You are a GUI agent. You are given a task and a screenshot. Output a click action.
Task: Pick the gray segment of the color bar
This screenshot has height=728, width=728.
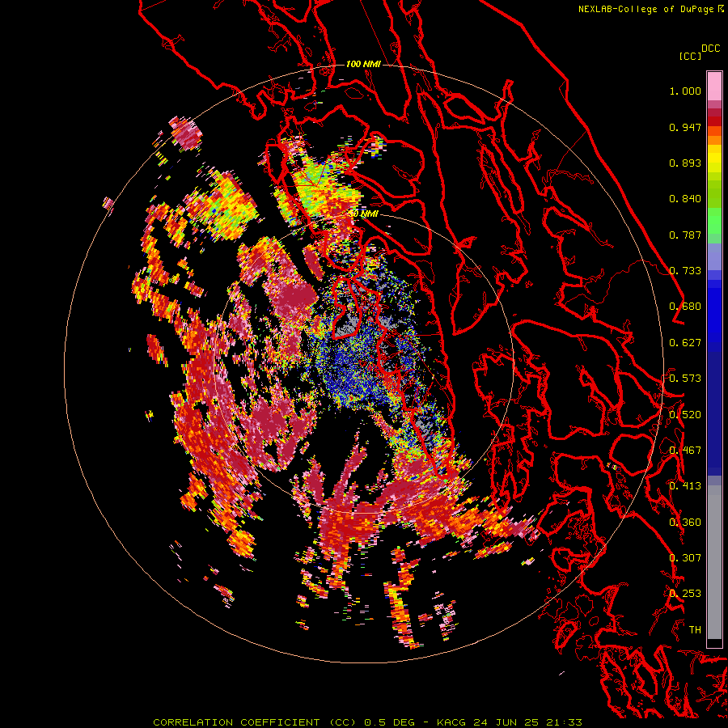pos(714,562)
